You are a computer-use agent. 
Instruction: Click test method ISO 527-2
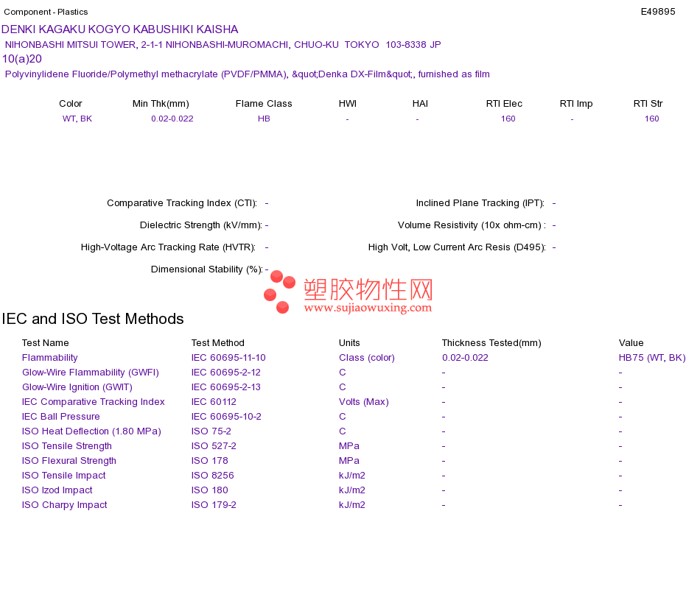coord(214,446)
